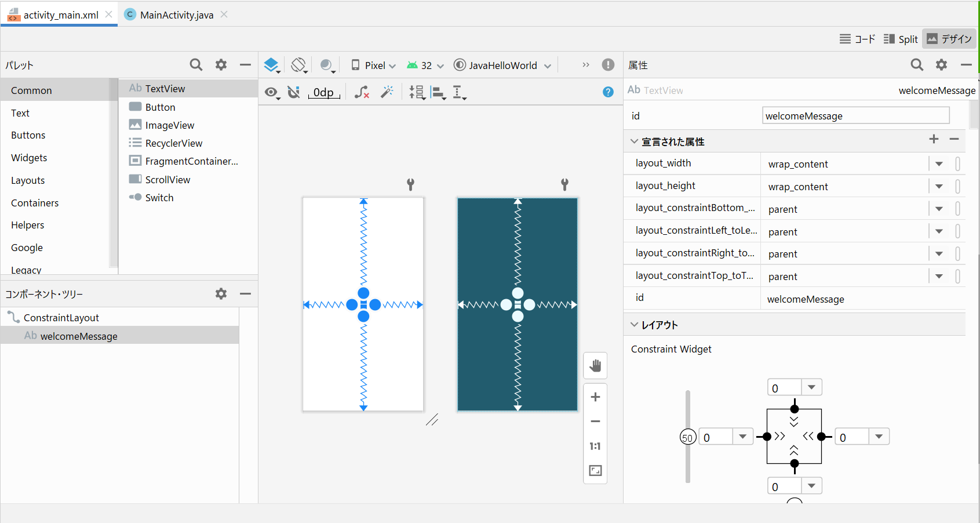Add a declared attribute plus
This screenshot has width=980, height=523.
(x=934, y=139)
